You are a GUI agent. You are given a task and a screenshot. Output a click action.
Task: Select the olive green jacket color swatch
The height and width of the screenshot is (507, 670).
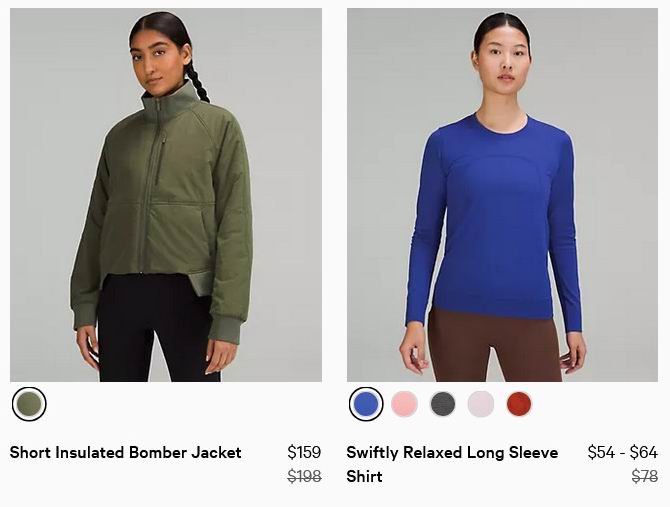[29, 404]
